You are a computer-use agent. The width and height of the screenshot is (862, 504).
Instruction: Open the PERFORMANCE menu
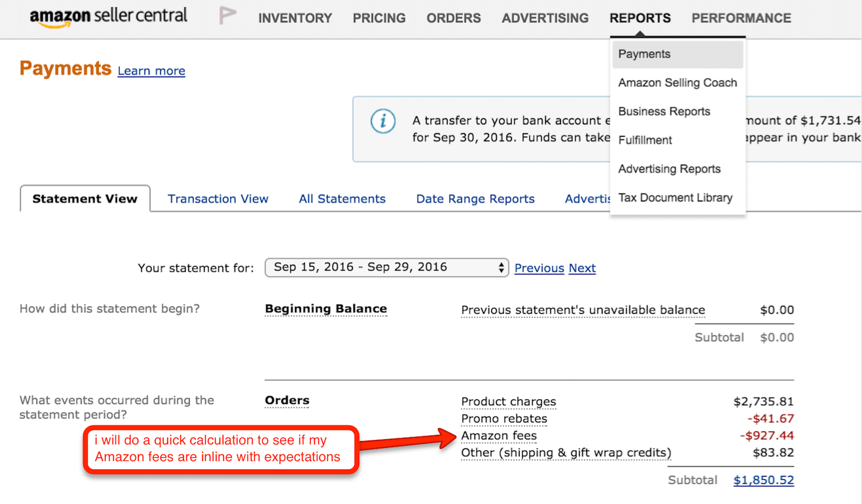[741, 19]
